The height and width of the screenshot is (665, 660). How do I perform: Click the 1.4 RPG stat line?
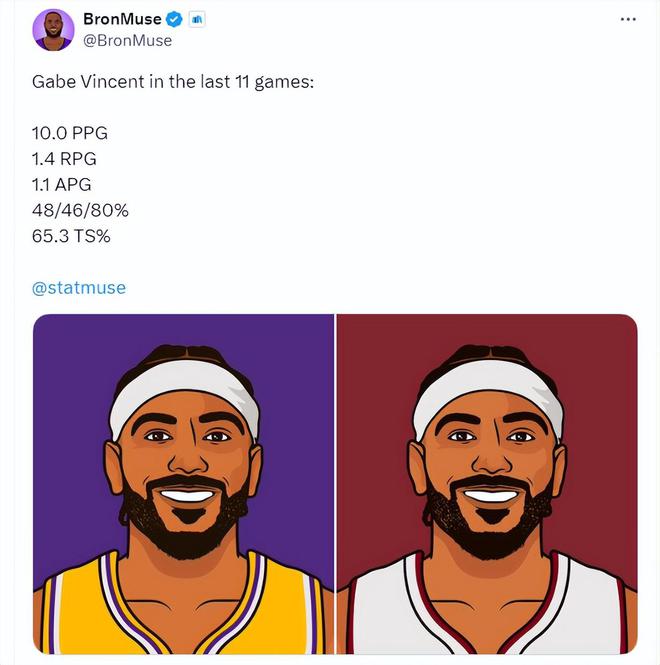(64, 159)
